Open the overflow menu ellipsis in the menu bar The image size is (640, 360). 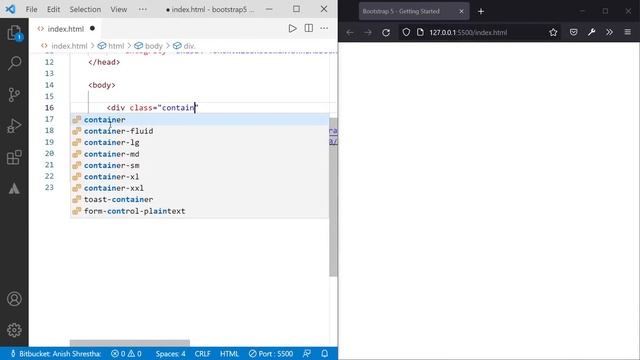click(x=142, y=9)
